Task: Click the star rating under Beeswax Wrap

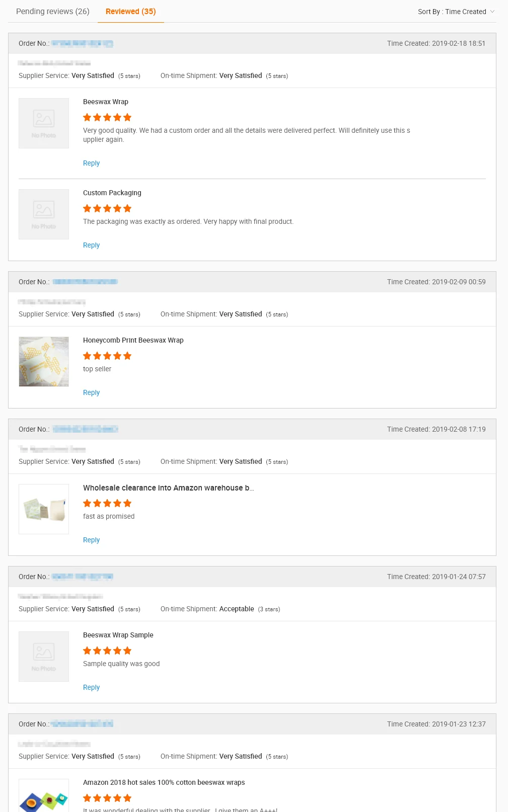Action: (x=107, y=117)
